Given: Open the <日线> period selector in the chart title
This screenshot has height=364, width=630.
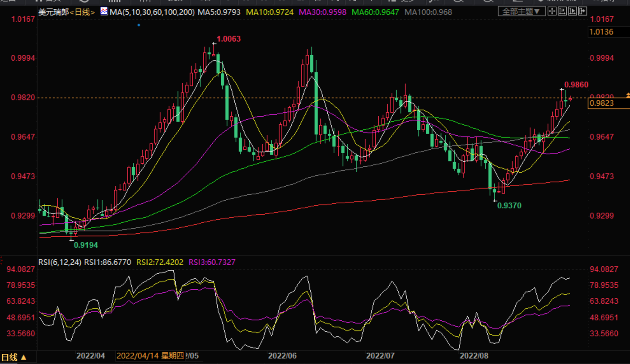Looking at the screenshot, I should (x=82, y=12).
